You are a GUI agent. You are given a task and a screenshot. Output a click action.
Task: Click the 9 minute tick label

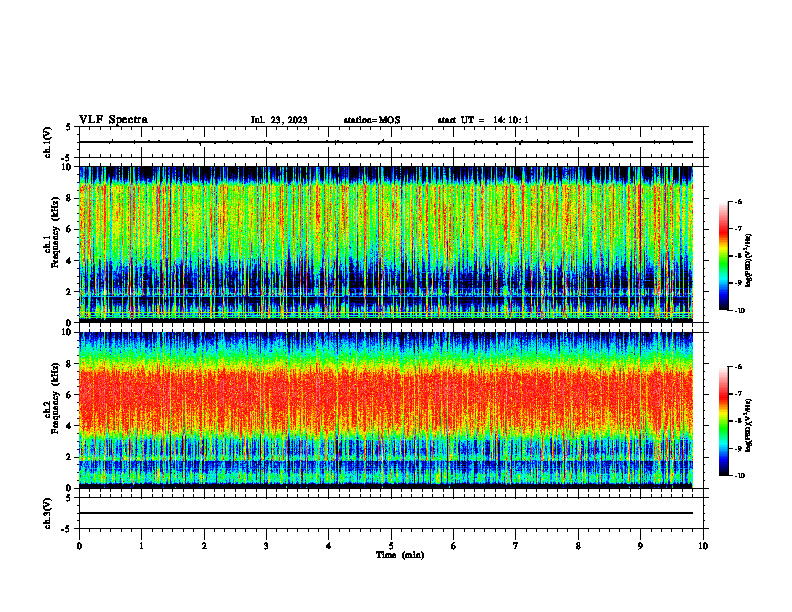[x=640, y=546]
